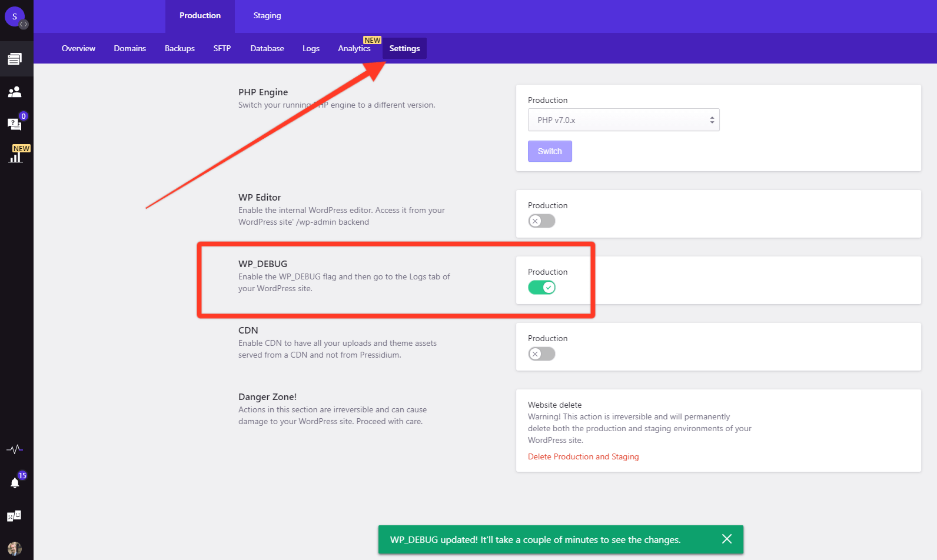This screenshot has height=560, width=937.
Task: Switch to the Staging environment tab
Action: (267, 16)
